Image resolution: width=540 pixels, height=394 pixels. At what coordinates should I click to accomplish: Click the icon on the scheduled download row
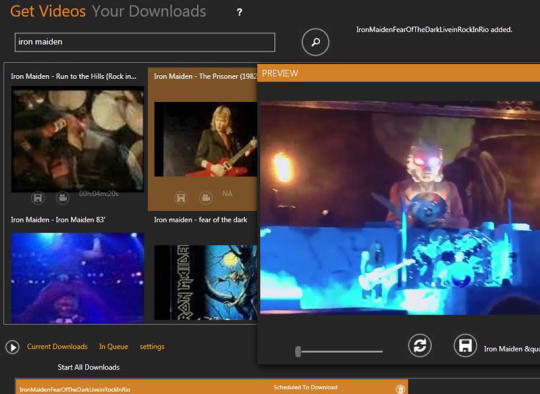tap(399, 389)
